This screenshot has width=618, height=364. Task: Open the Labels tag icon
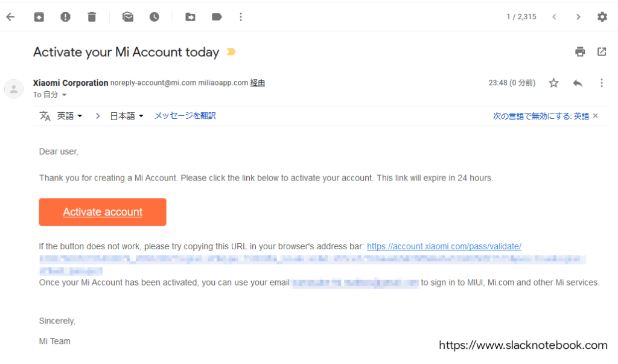click(x=217, y=17)
